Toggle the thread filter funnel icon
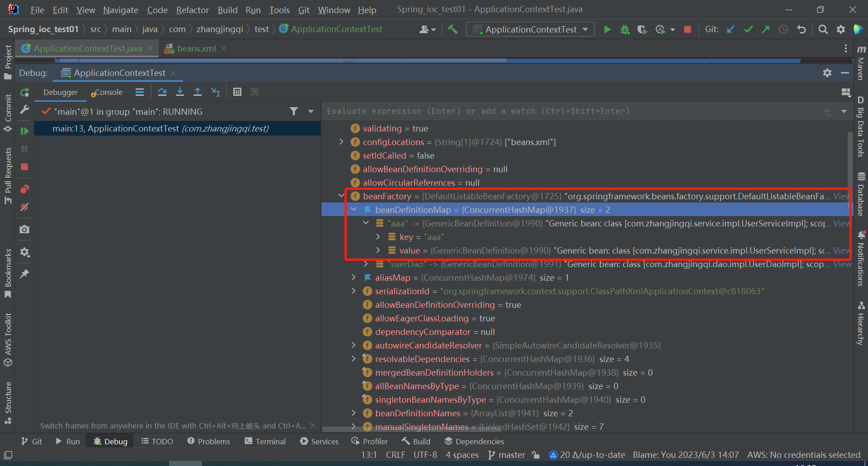Screen dimensions: 868x466 (294, 111)
